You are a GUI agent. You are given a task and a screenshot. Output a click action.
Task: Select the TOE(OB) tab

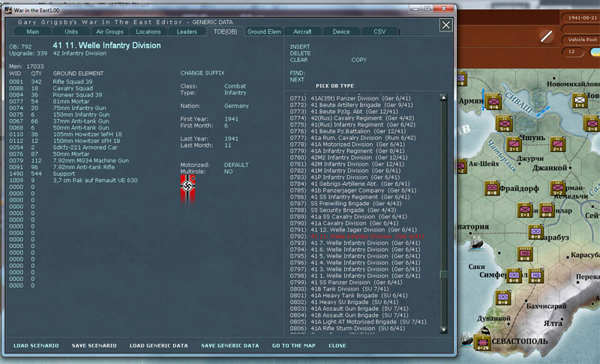(226, 31)
